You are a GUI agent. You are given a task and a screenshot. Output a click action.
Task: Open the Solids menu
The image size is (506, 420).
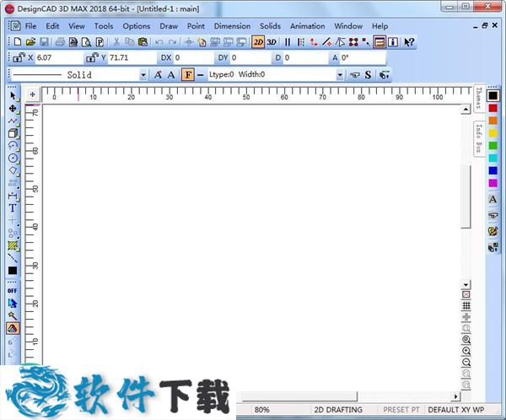270,26
